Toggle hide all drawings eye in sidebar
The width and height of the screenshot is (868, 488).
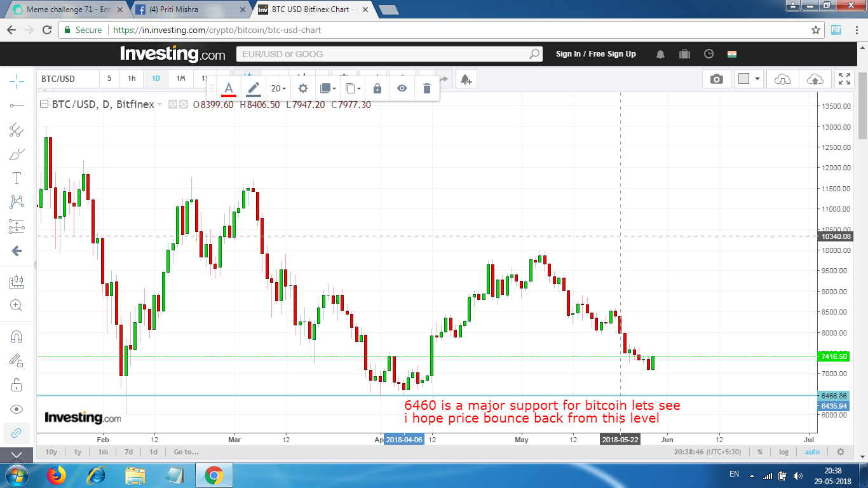[x=17, y=409]
